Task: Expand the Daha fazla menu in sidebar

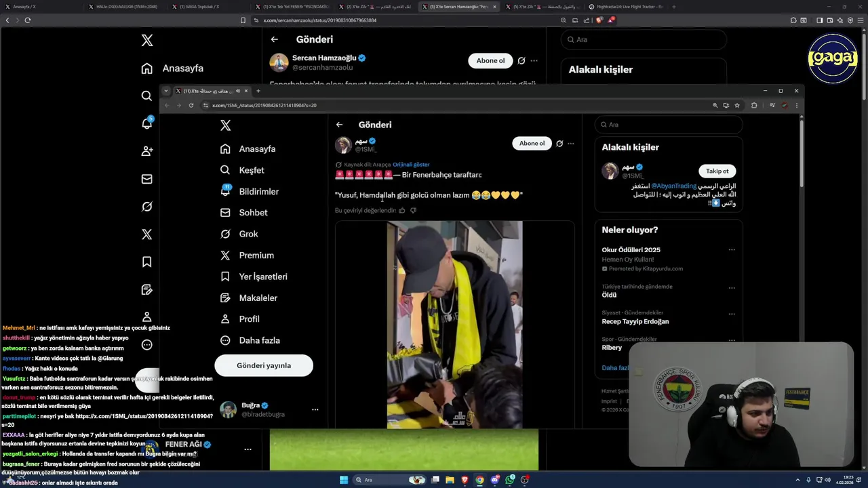Action: (250, 340)
